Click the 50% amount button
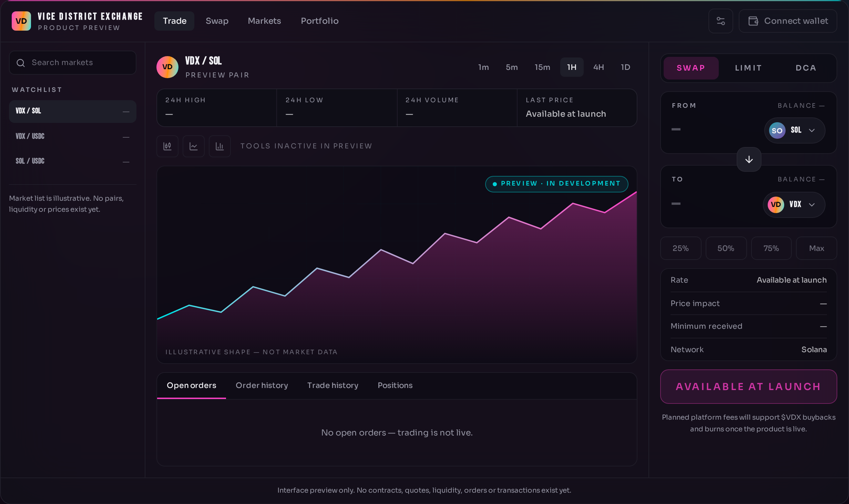The width and height of the screenshot is (849, 504). point(726,248)
